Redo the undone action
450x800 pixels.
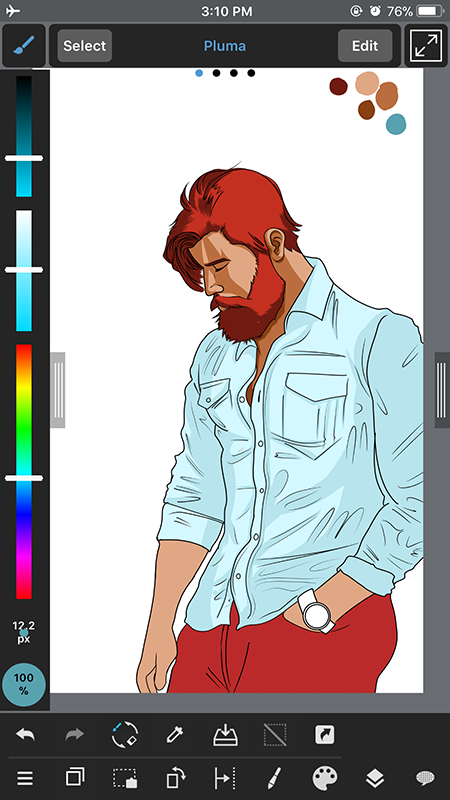[74, 735]
